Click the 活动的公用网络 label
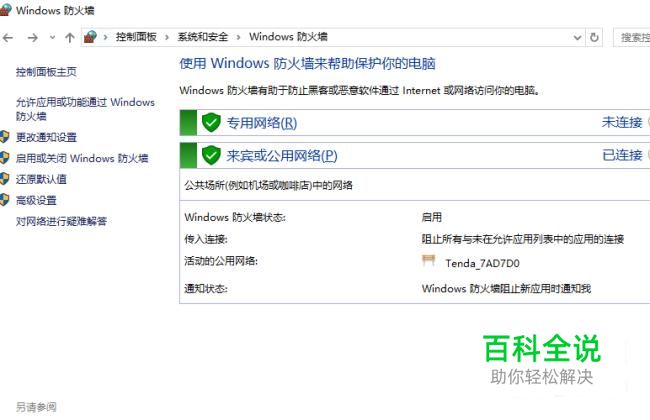This screenshot has width=650, height=420. click(x=221, y=261)
